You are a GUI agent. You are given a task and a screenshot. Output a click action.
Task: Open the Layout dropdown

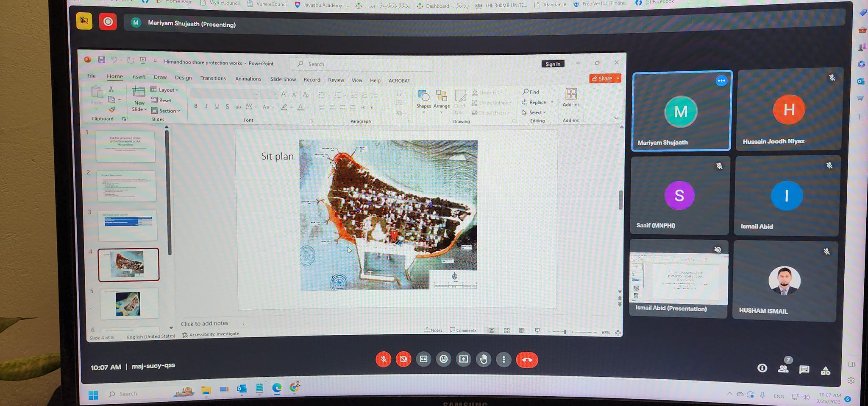165,90
